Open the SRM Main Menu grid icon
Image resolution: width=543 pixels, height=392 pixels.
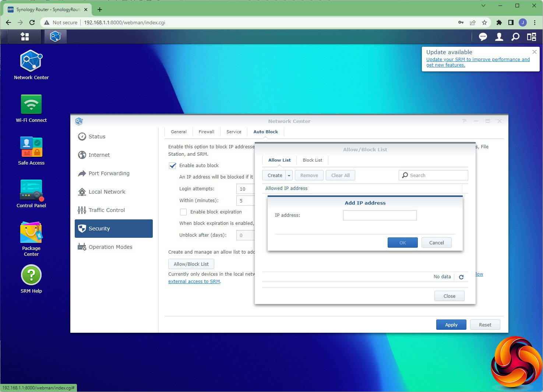25,36
